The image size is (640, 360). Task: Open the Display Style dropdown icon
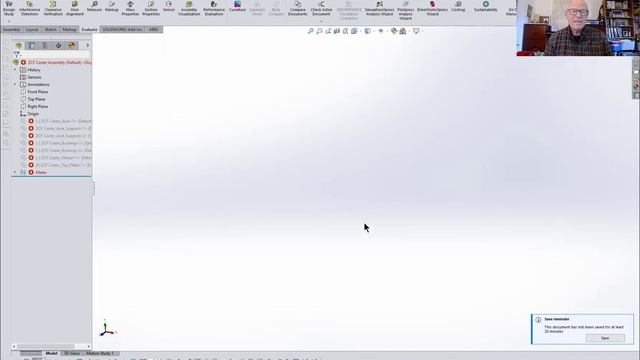(368, 31)
